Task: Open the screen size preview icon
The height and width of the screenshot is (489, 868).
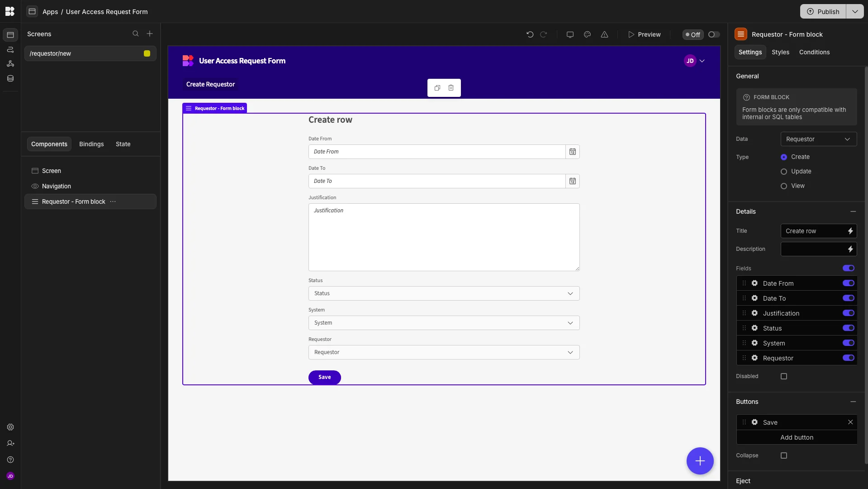Action: click(x=570, y=34)
